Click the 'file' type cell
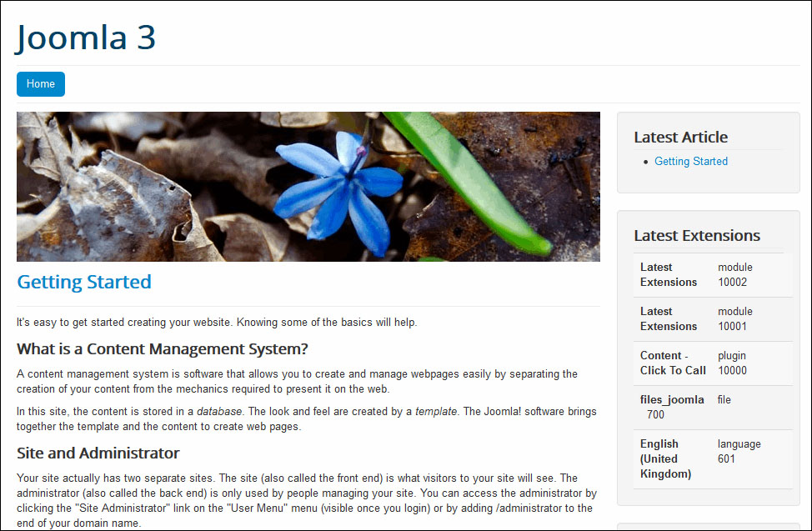Screen dimensions: 812x531 724,399
